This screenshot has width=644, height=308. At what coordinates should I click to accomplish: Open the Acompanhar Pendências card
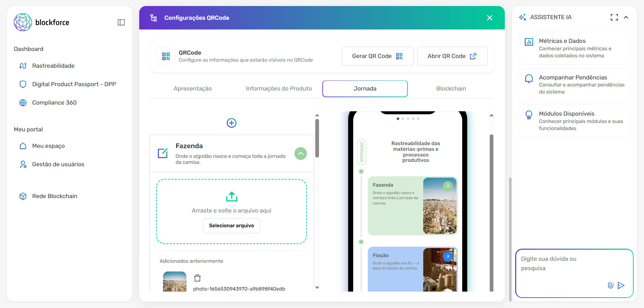click(574, 84)
